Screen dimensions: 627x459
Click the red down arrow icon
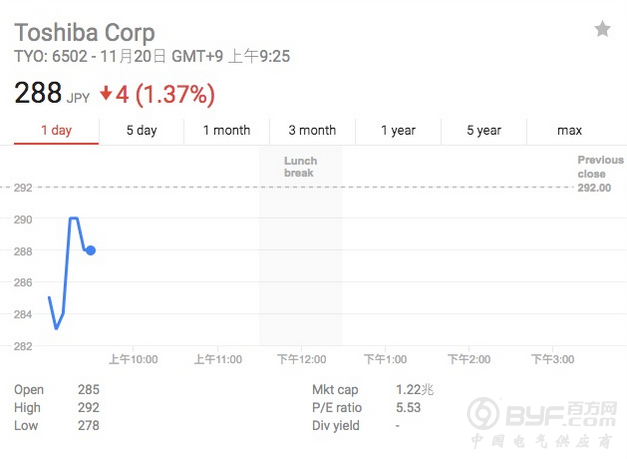click(106, 95)
